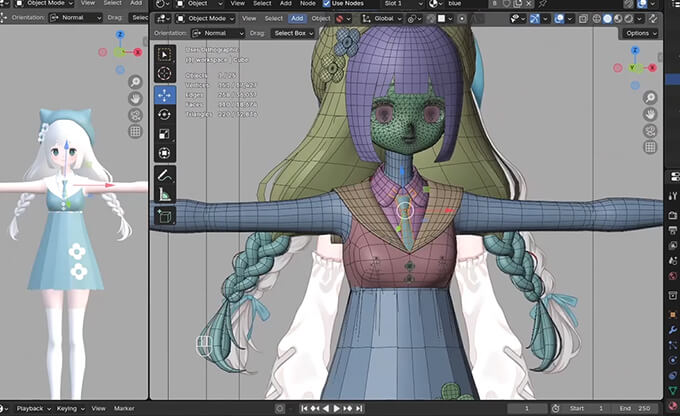The image size is (680, 416).
Task: Choose the Move tool in toolbar
Action: pos(164,95)
